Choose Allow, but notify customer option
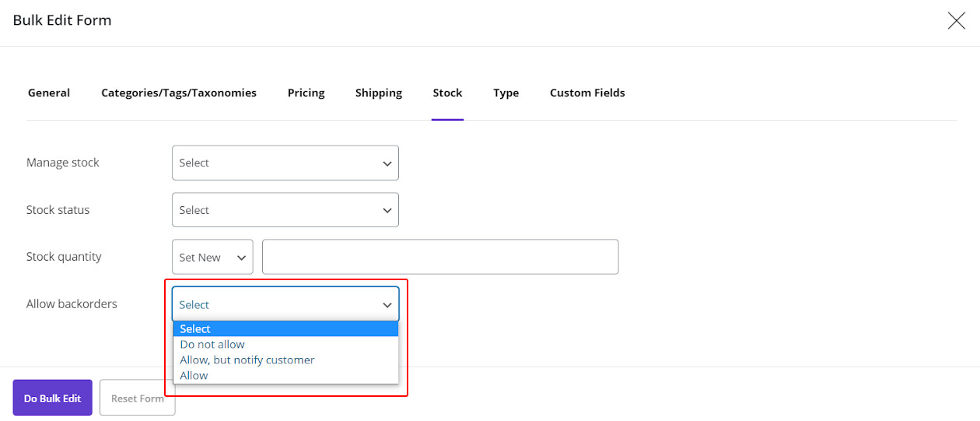Viewport: 980px width, 421px height. coord(247,360)
